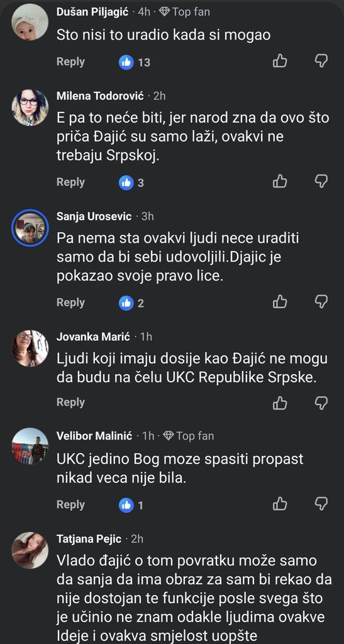Thumbs up Velibor Malinić's comment
This screenshot has width=344, height=644.
point(280,503)
